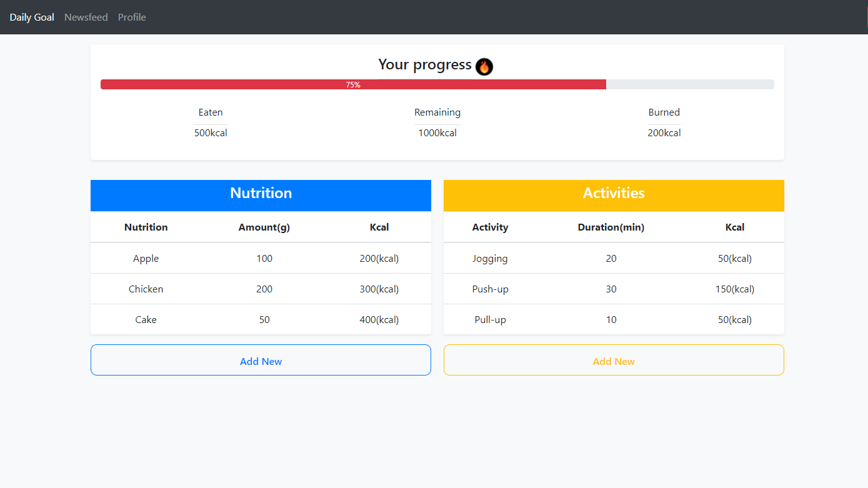Click the Duration(min) column header

pyautogui.click(x=611, y=227)
